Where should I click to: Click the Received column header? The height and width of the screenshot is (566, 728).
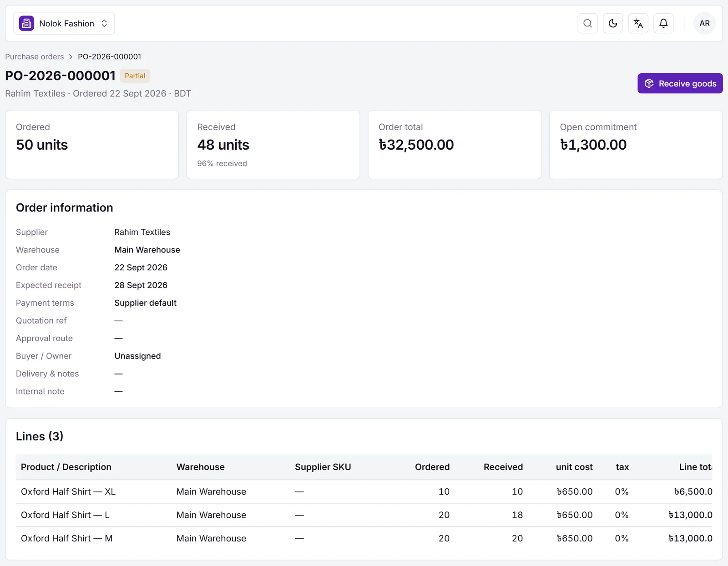(503, 467)
